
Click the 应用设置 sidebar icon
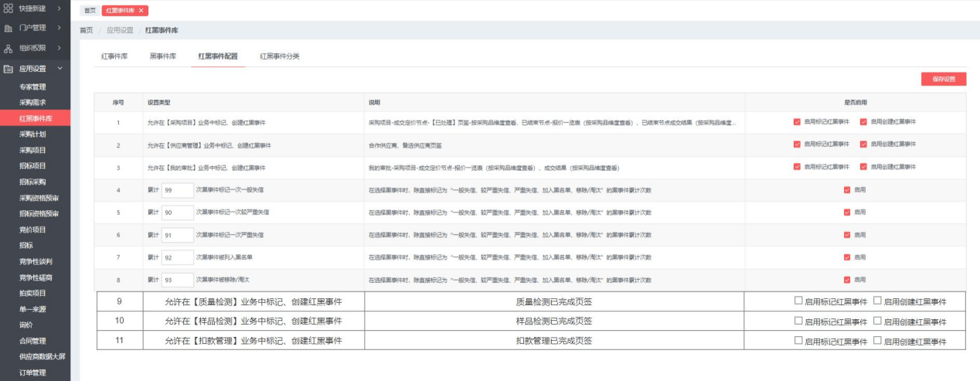pyautogui.click(x=9, y=69)
